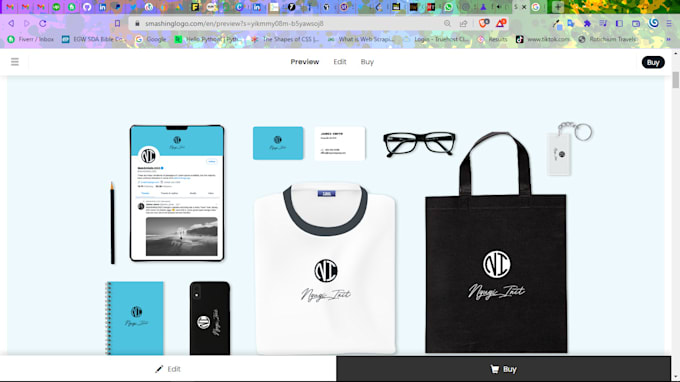Click the Buy button with the cart icon

point(503,369)
